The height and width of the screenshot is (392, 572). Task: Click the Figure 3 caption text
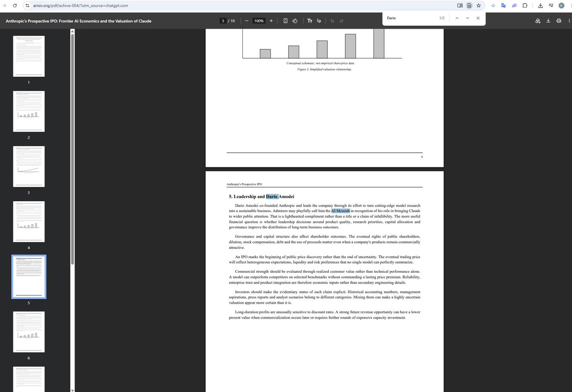point(324,69)
